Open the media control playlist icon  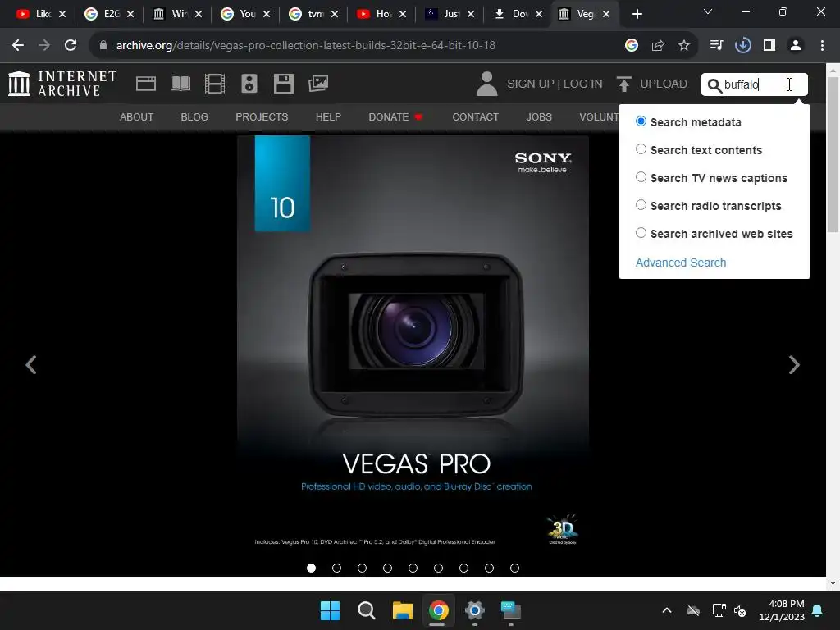716,46
